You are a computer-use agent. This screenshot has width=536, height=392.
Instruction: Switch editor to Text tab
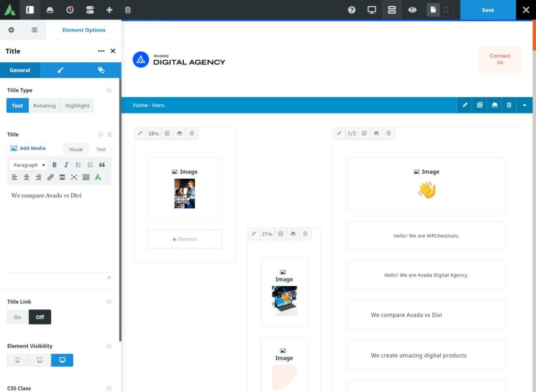[101, 149]
